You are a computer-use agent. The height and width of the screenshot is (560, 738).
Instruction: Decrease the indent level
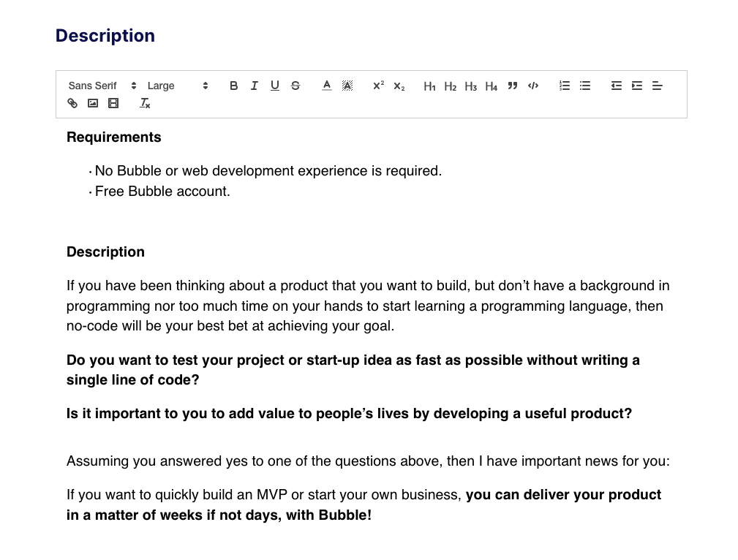616,86
